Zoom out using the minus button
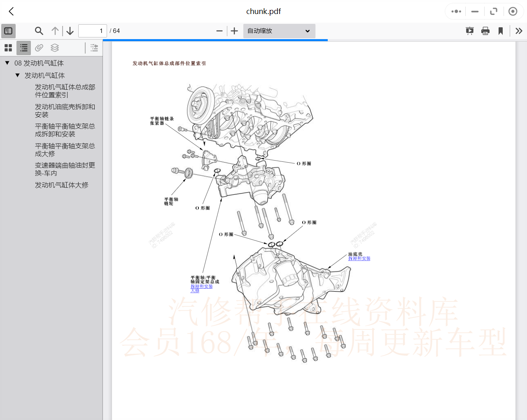The height and width of the screenshot is (420, 527). coord(219,31)
